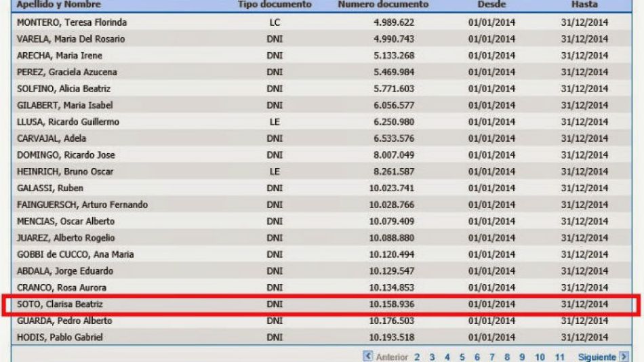The height and width of the screenshot is (362, 644).
Task: Click the Siguiente link
Action: click(597, 357)
